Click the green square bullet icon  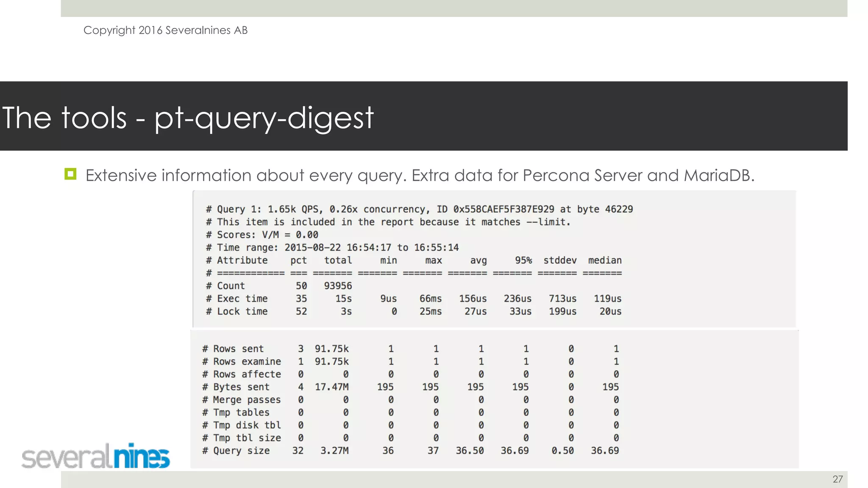tap(70, 174)
